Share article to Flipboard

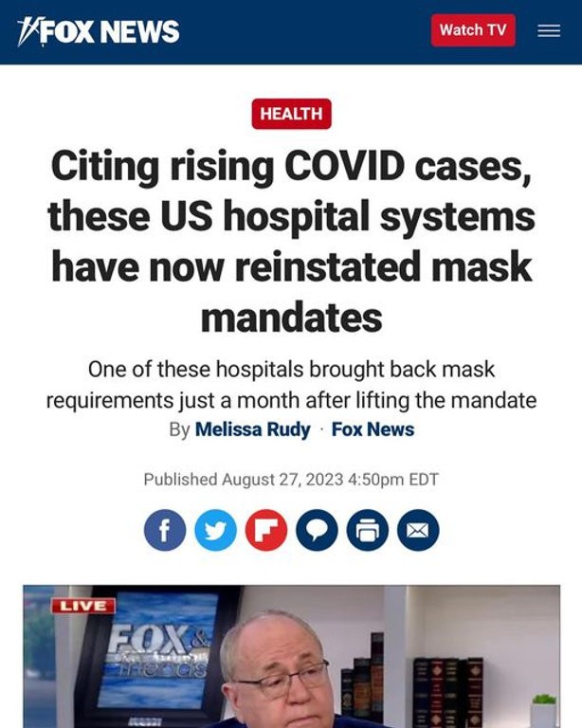pos(266,530)
